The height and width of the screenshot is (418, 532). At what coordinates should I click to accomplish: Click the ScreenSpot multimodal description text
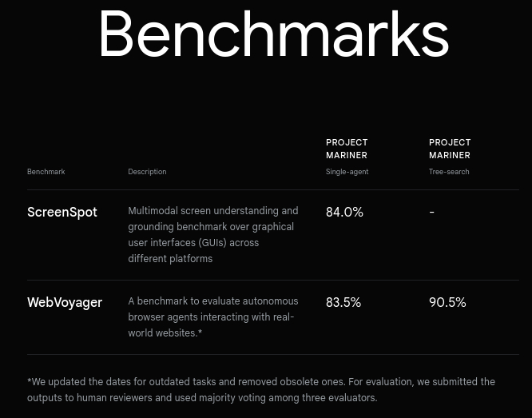(x=212, y=234)
